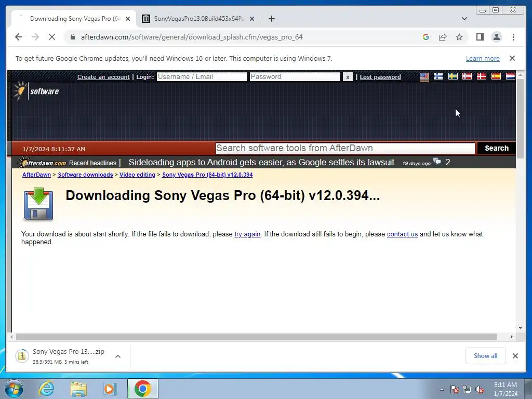The height and width of the screenshot is (399, 532).
Task: Select the Swedish flag language
Action: 453,76
